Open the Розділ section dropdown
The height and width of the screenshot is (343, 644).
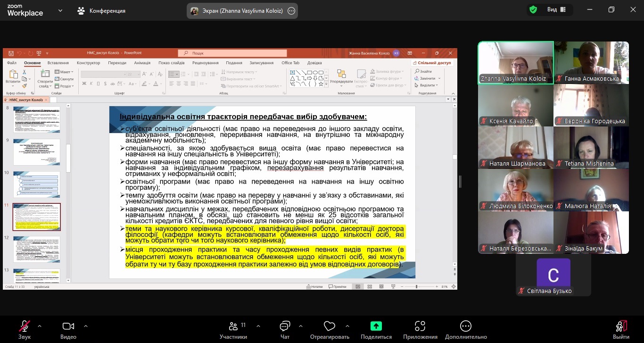point(64,86)
